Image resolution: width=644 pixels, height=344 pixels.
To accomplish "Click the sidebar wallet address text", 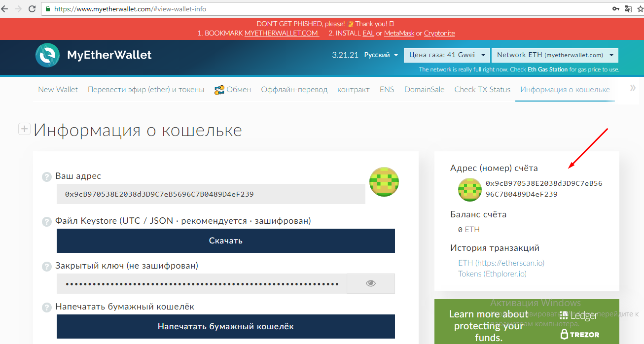I will tap(544, 189).
